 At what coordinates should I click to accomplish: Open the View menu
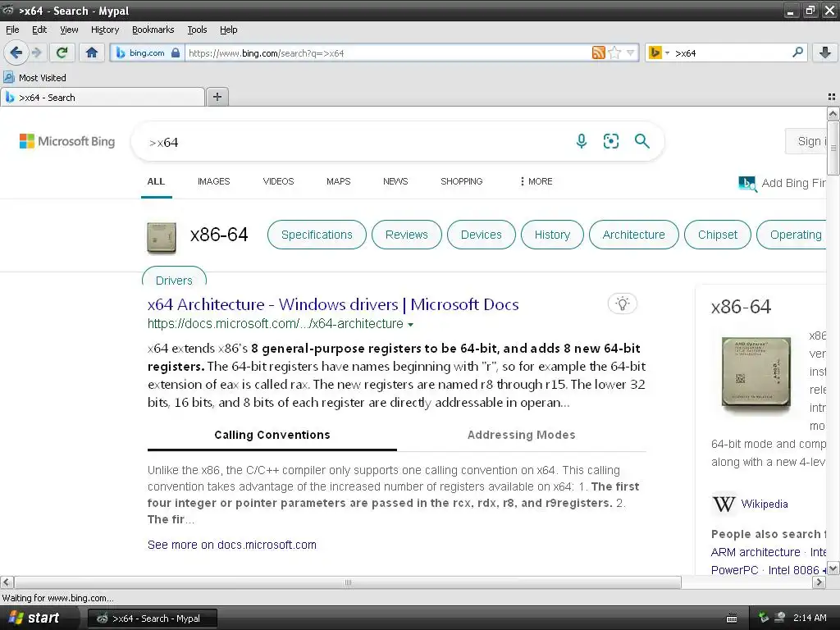[69, 30]
